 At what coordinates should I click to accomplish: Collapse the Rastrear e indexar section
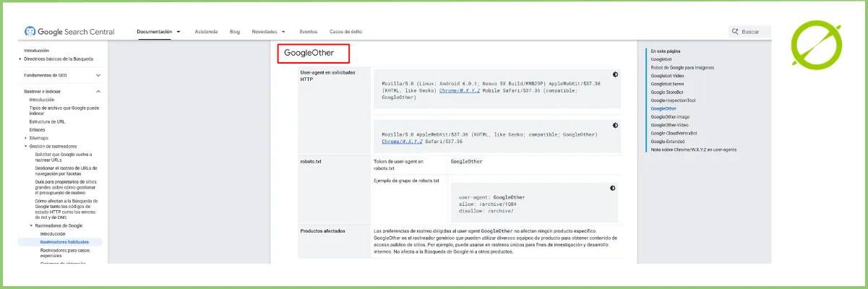coord(98,92)
